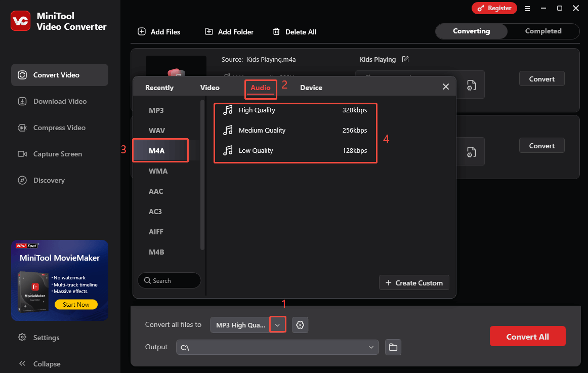The image size is (588, 373).
Task: Click the Add Folder icon
Action: [209, 31]
